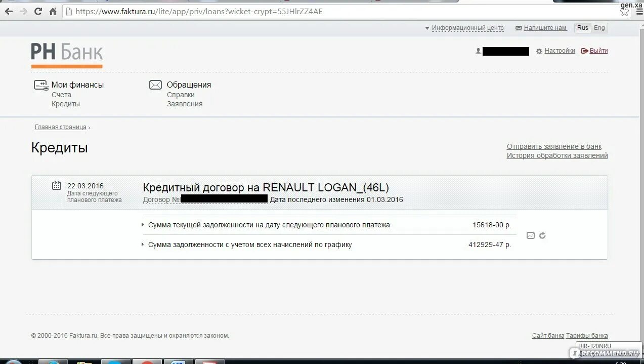Click the amount 15618-00 р.

492,225
